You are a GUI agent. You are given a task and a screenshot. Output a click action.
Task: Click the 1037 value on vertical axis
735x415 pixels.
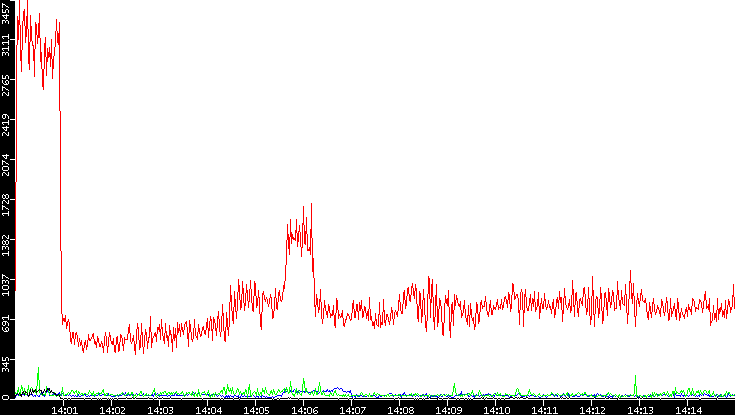(6, 284)
